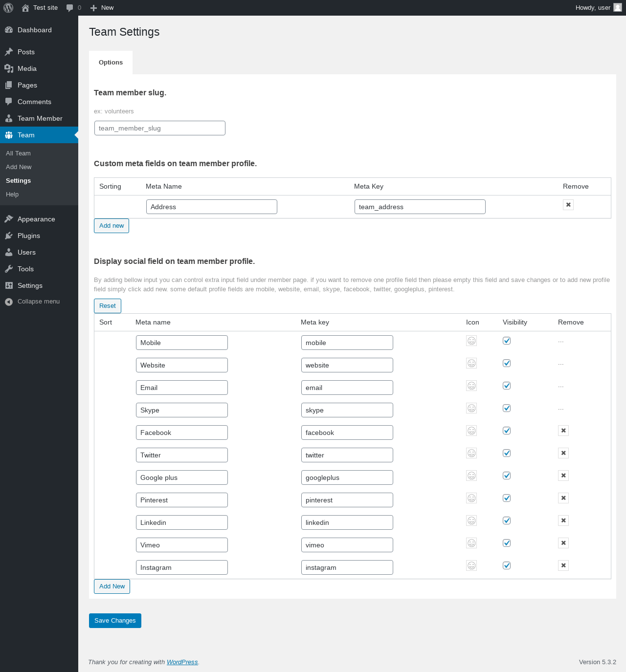Toggle visibility for the Twitter field
626x672 pixels.
click(x=507, y=453)
